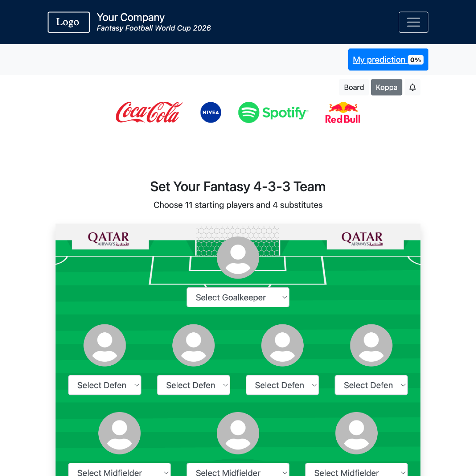
Task: Switch to the Board tab
Action: (353, 87)
